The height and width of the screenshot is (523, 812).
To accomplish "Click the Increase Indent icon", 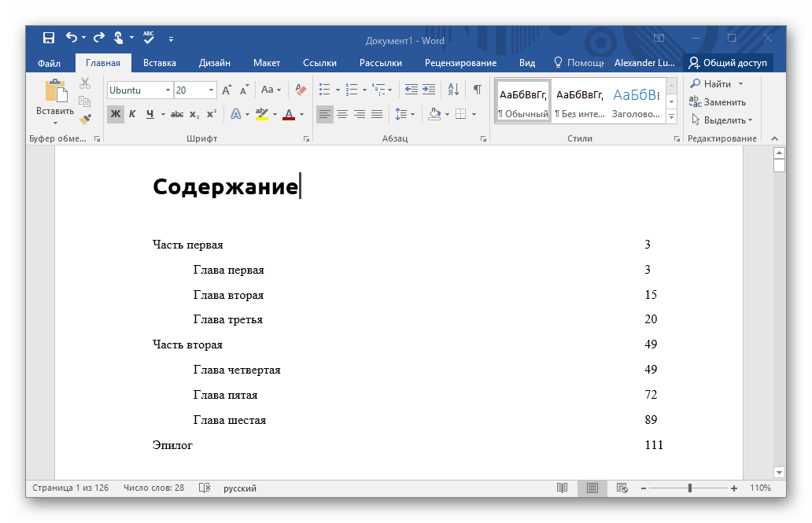I will [x=429, y=90].
